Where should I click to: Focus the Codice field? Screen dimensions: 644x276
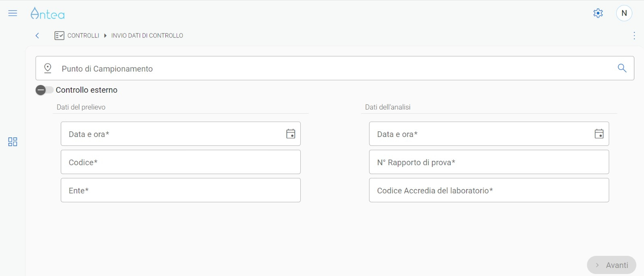pyautogui.click(x=181, y=162)
